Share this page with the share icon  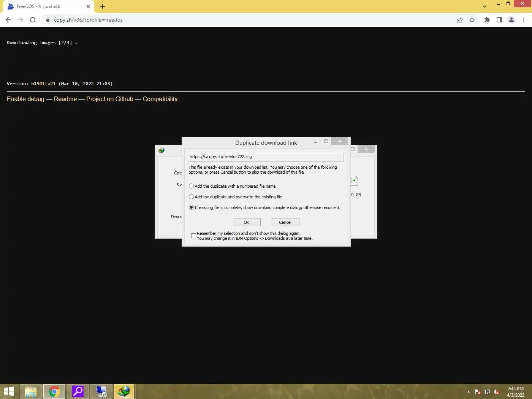coord(460,20)
